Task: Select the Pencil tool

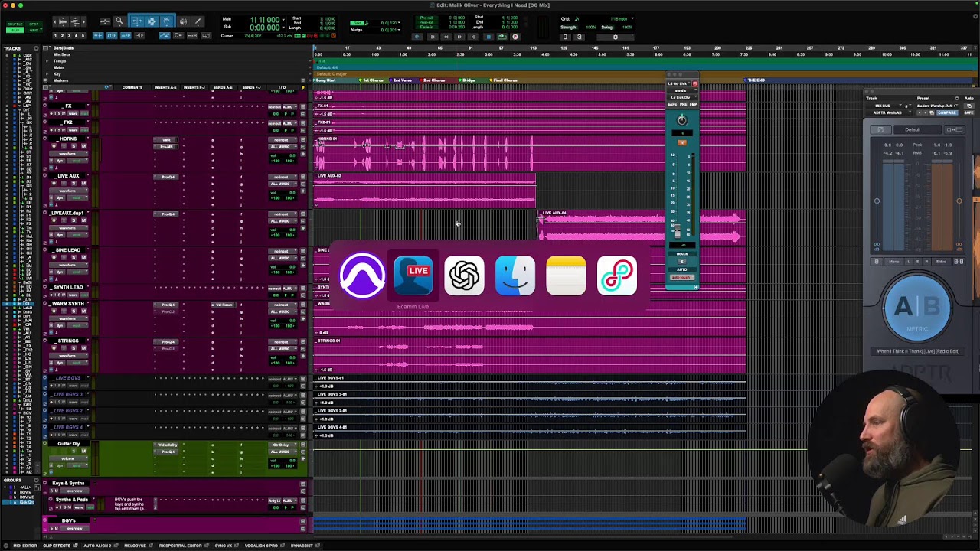Action: [x=198, y=21]
